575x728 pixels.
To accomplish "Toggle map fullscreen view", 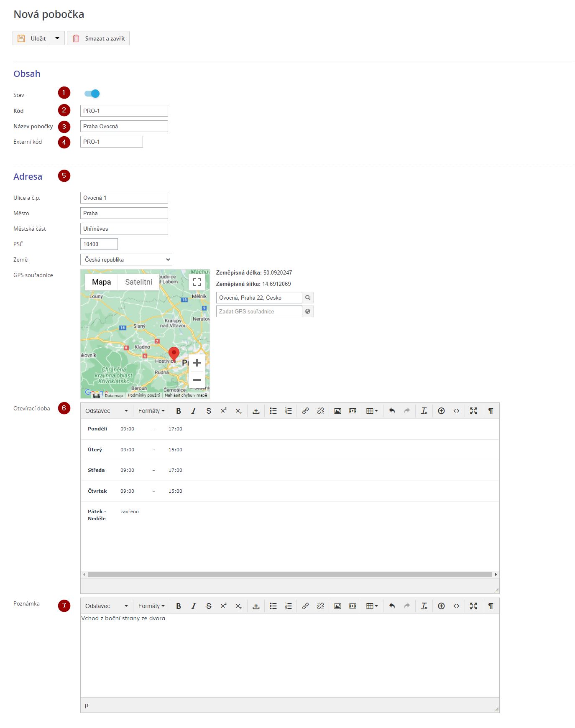I will (197, 282).
